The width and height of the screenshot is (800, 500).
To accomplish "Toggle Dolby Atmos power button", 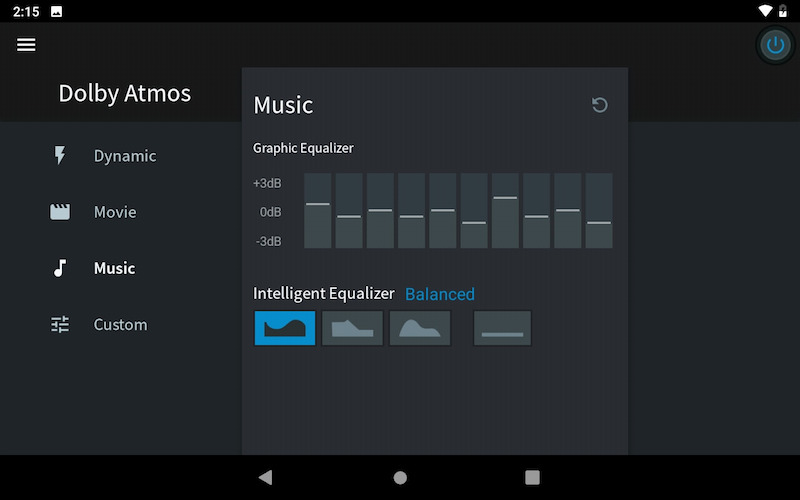I will point(775,45).
